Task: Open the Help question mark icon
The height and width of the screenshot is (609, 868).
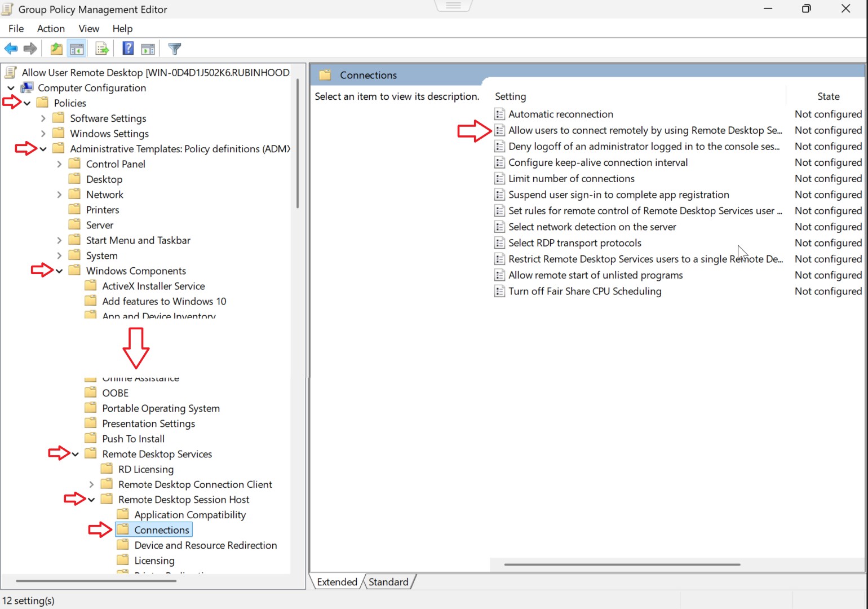Action: pyautogui.click(x=128, y=49)
